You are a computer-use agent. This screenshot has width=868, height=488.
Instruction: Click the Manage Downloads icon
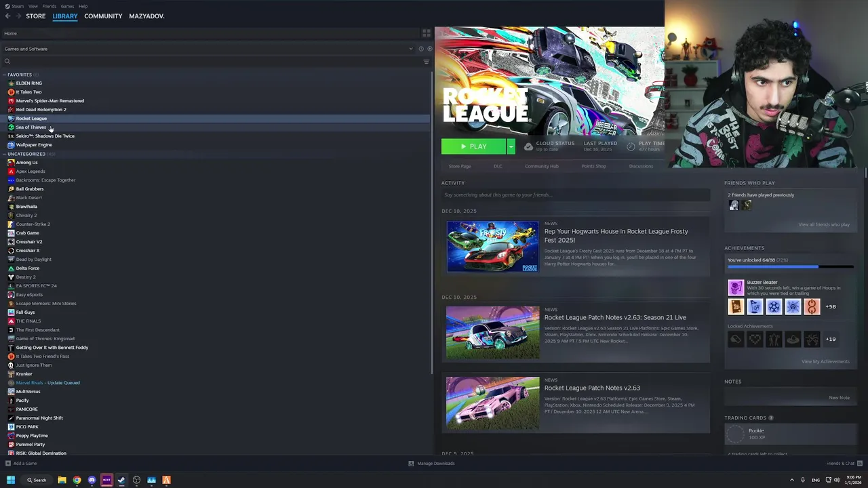point(411,464)
